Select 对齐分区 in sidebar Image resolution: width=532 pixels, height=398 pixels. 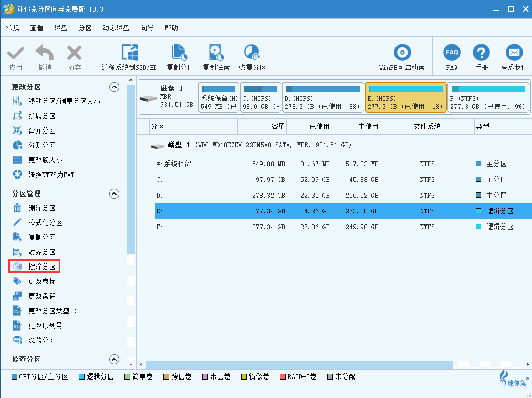coord(34,252)
